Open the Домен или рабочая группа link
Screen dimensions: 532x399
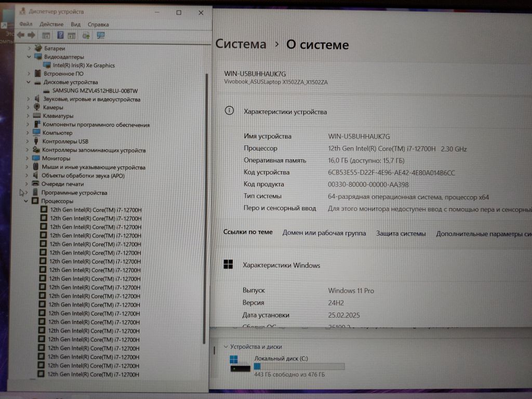(324, 233)
